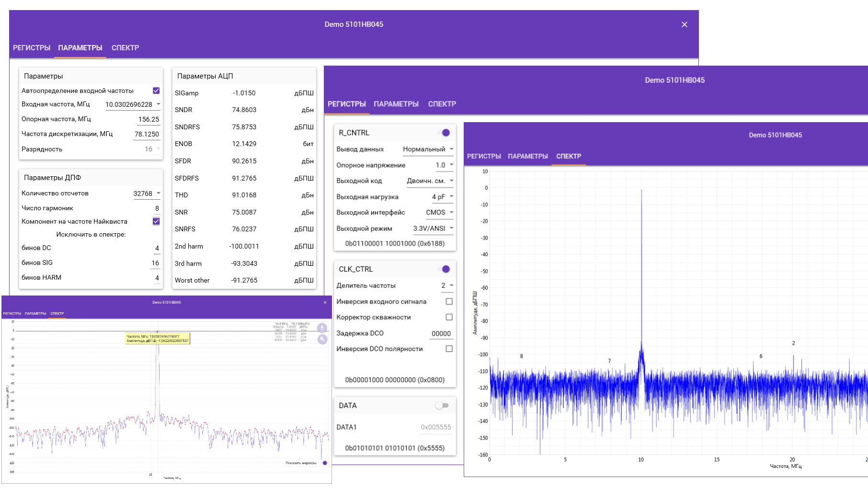Open СПЕКТР tab in the registers window

(x=442, y=104)
